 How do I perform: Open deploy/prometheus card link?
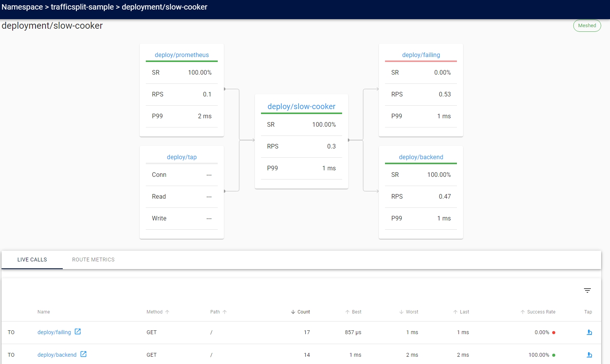(x=182, y=55)
